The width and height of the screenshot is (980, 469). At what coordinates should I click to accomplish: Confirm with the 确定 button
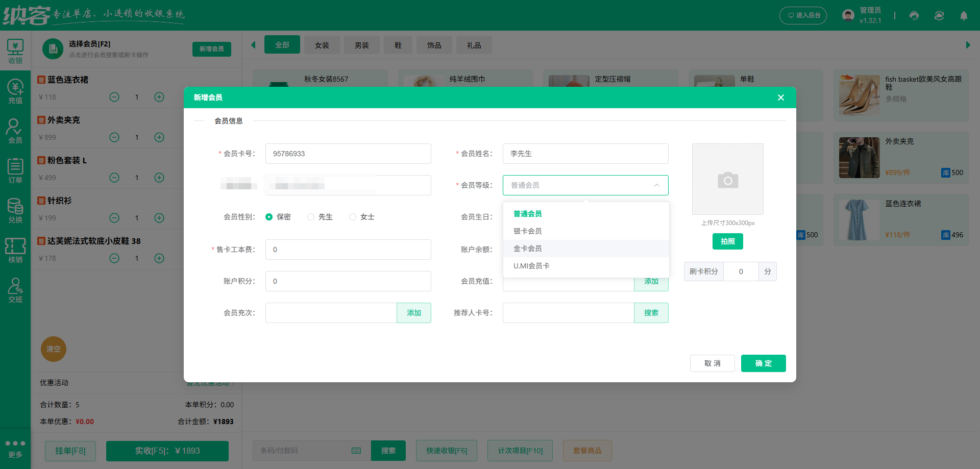[x=763, y=363]
